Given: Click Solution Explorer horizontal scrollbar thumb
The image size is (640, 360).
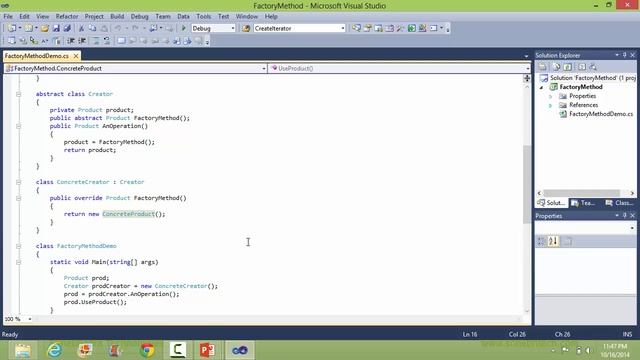Looking at the screenshot, I should (x=582, y=193).
